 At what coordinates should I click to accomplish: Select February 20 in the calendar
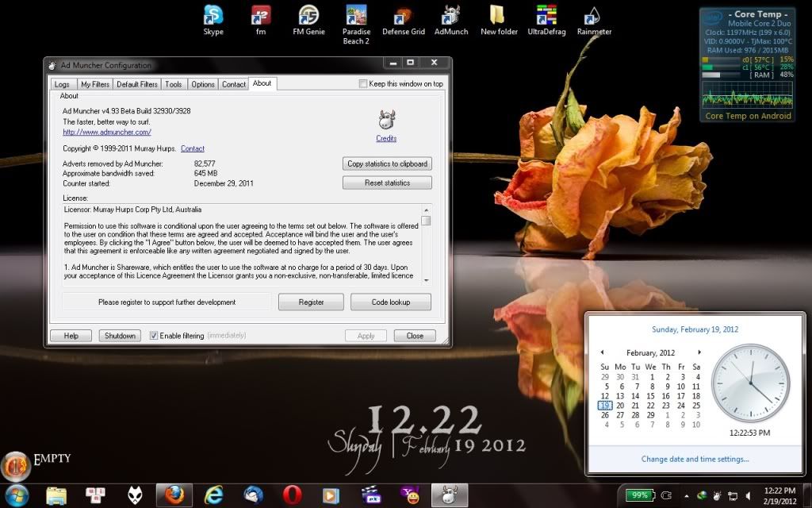point(620,406)
